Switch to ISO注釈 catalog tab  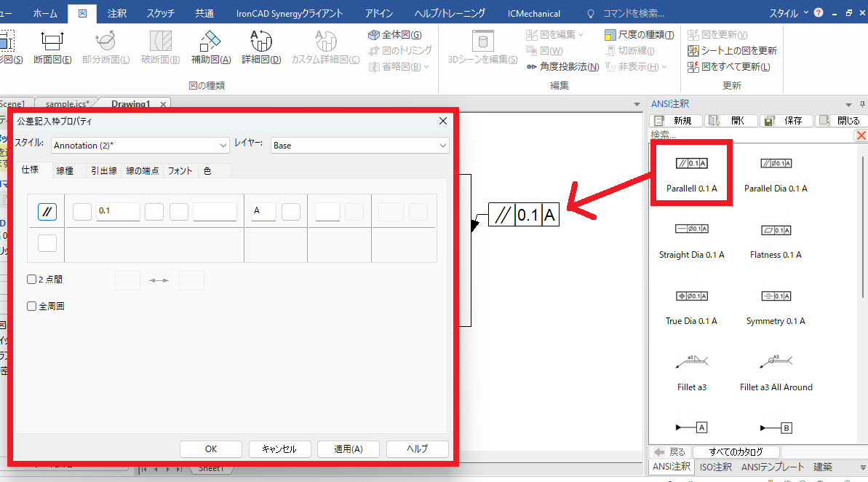(x=715, y=467)
